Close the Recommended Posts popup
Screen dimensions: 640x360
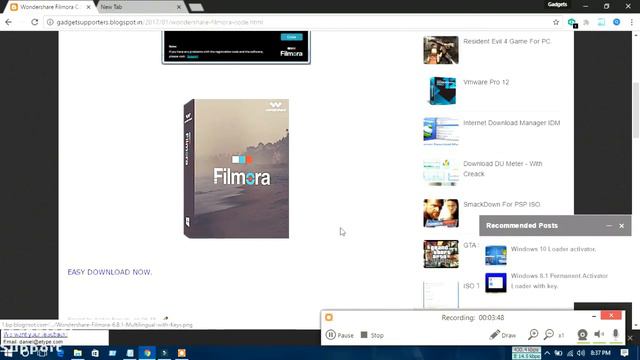tap(621, 226)
